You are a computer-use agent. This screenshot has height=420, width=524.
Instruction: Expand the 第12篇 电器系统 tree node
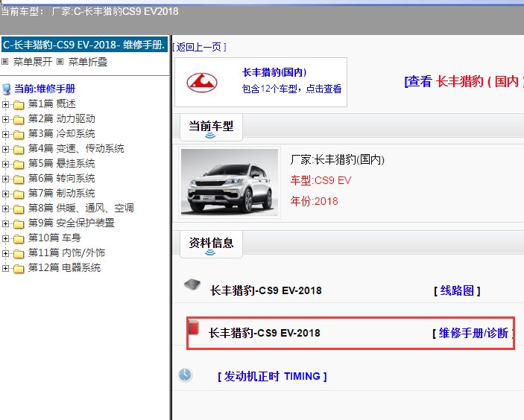pyautogui.click(x=5, y=268)
